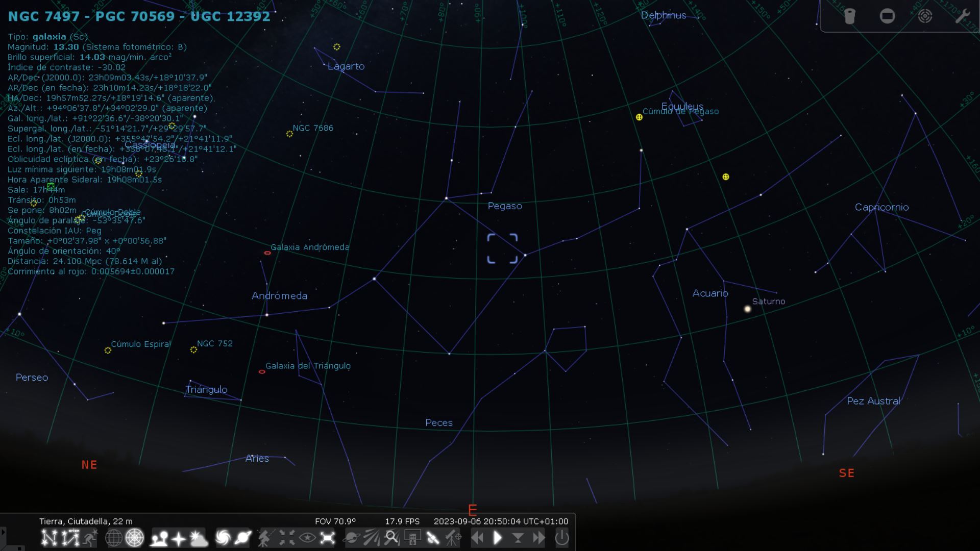Toggle constellation lines display

coord(50,538)
